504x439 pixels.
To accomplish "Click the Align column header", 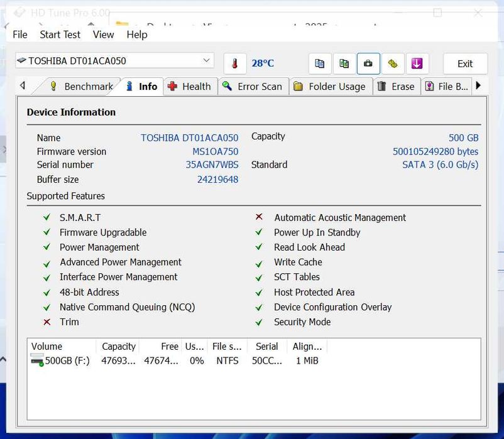I will (x=307, y=346).
